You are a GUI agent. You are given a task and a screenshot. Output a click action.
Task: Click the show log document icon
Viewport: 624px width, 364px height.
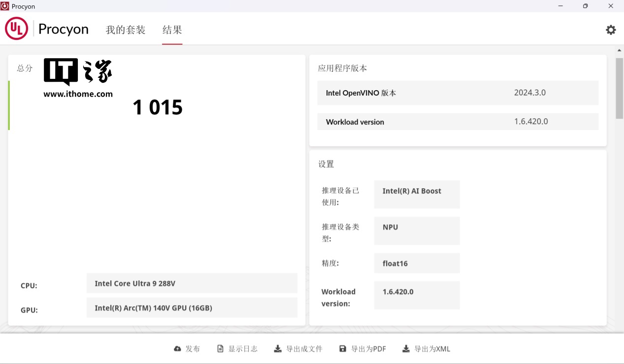(221, 349)
